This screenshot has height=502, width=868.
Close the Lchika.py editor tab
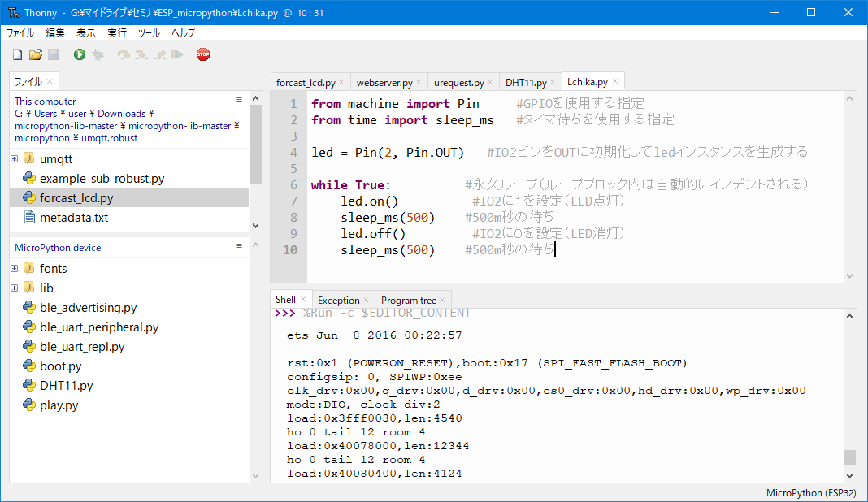(615, 81)
